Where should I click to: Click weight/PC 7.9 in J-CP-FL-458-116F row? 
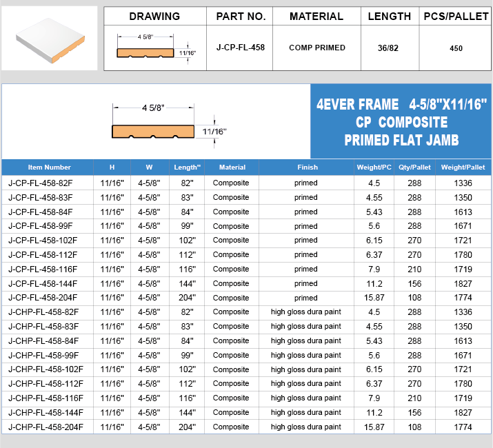374,269
